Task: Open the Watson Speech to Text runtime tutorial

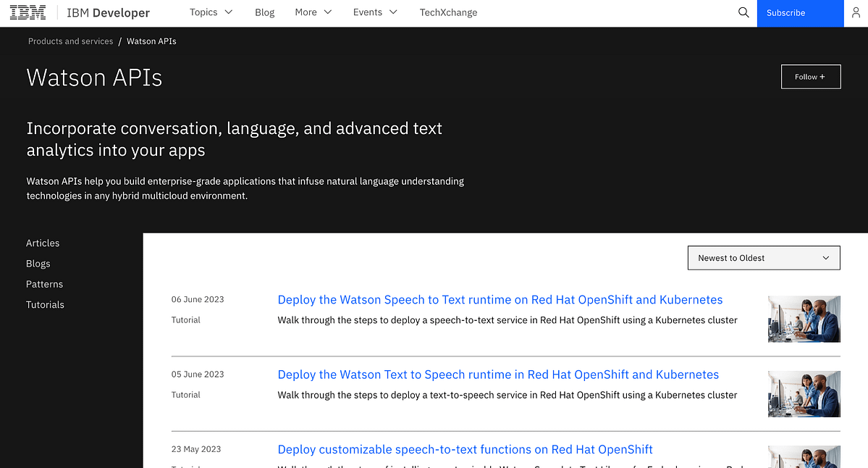Action: [x=500, y=300]
